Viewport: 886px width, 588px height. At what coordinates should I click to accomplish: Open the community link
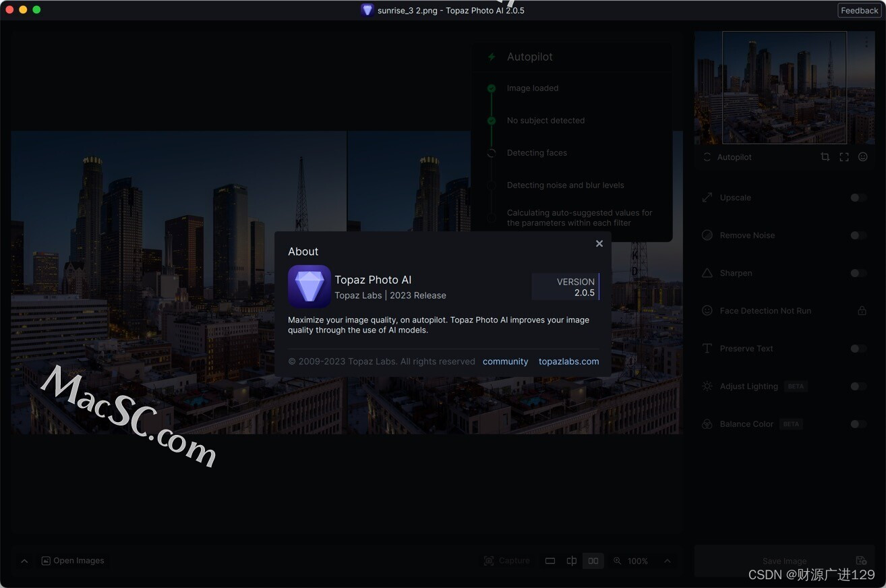[x=505, y=361]
